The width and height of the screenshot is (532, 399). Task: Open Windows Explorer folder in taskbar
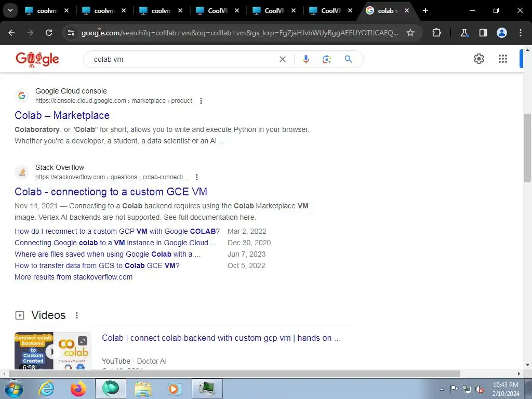pos(143,389)
